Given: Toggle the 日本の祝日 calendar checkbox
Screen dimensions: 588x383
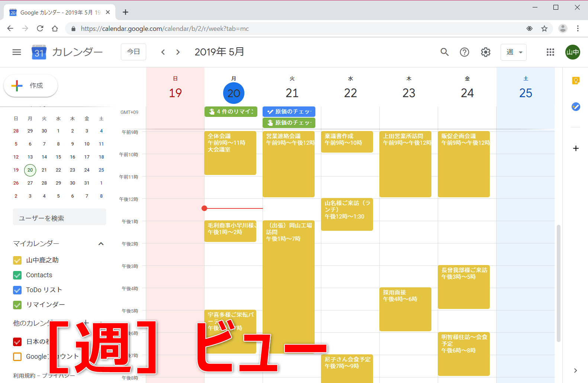Looking at the screenshot, I should pos(17,342).
